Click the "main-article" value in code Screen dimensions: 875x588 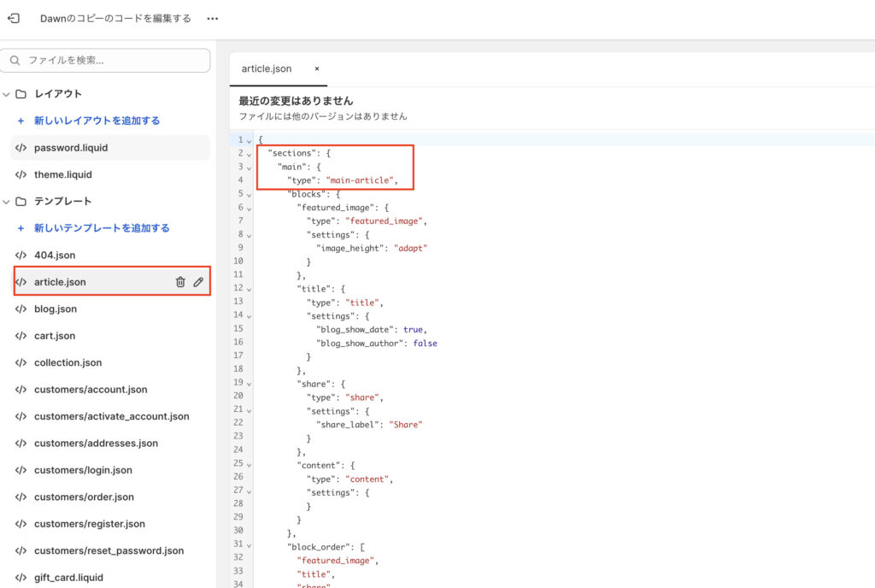360,180
